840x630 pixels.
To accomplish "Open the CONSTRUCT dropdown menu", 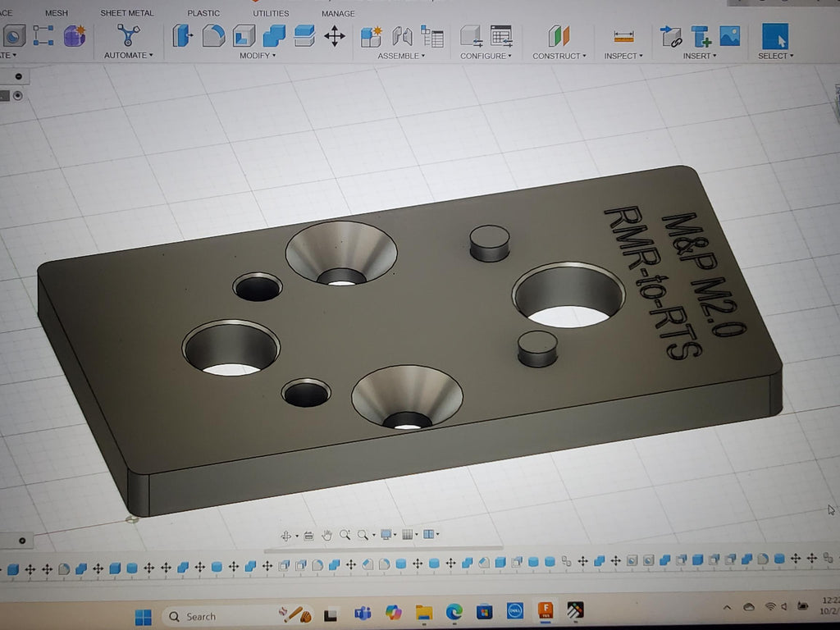I will click(559, 56).
